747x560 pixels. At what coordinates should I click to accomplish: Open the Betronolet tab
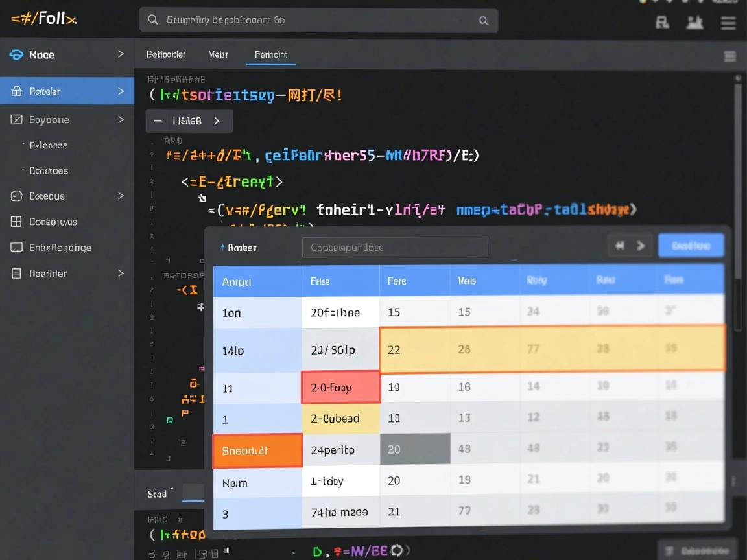click(x=166, y=54)
